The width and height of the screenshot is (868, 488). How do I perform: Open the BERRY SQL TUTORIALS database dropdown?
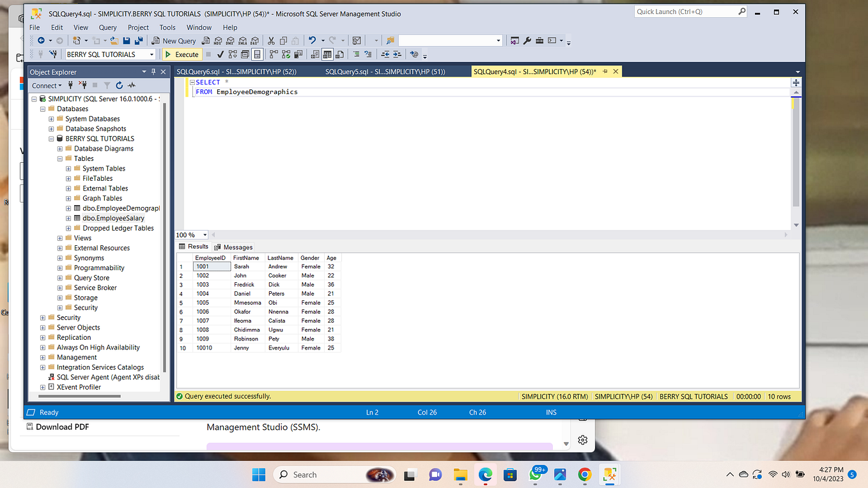pos(152,54)
